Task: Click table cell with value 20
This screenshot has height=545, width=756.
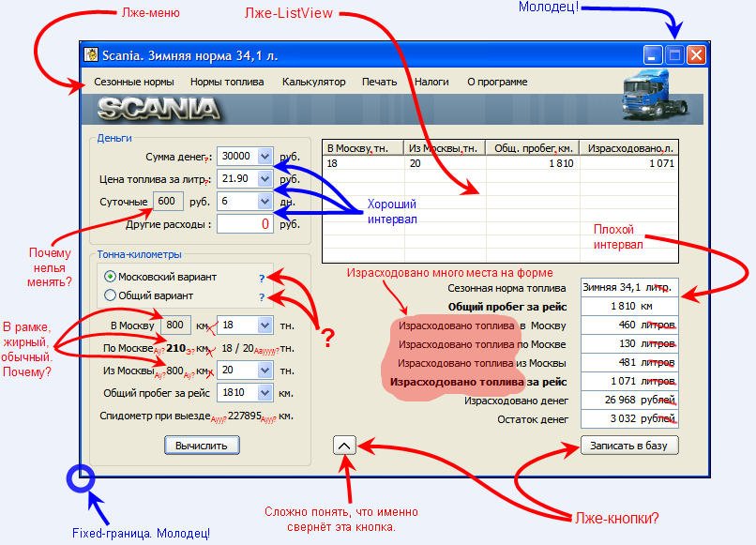Action: (x=445, y=163)
